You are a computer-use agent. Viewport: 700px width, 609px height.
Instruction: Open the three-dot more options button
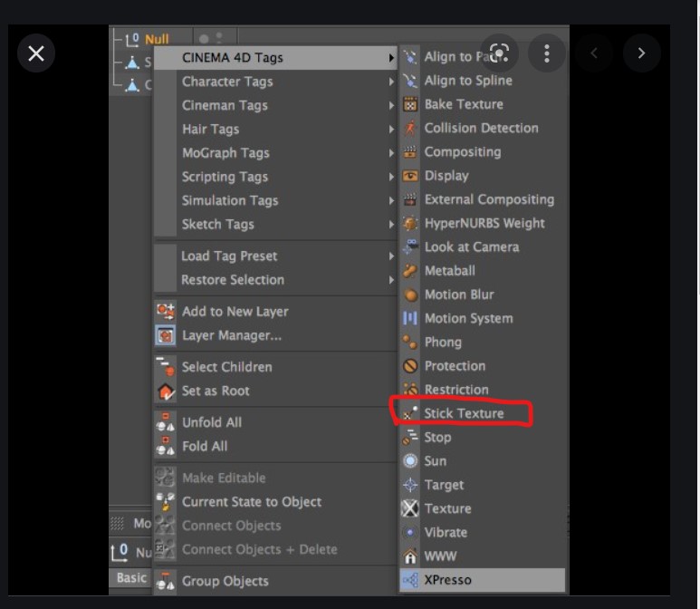point(547,53)
